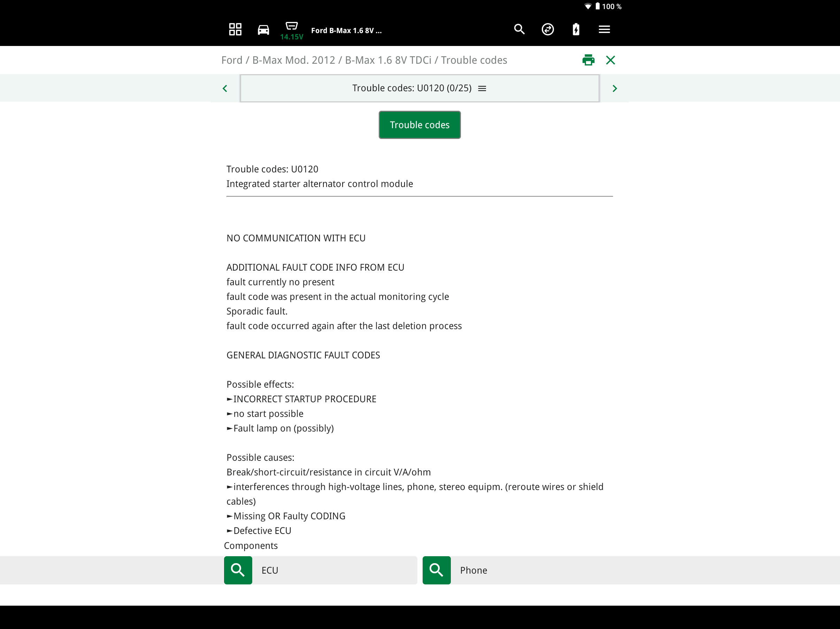Screen dimensions: 840x629
Task: Go to previous trouble code
Action: pos(225,88)
